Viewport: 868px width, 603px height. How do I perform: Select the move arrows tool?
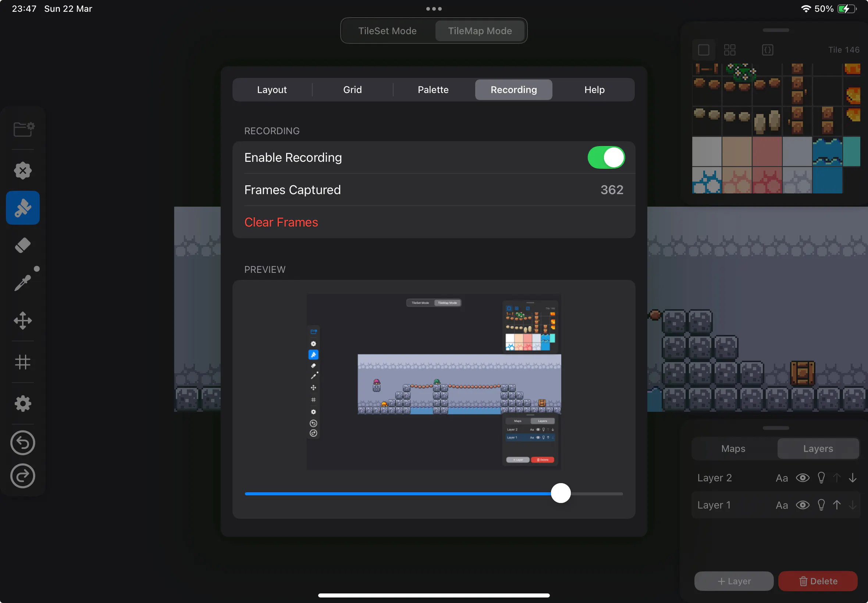click(23, 321)
